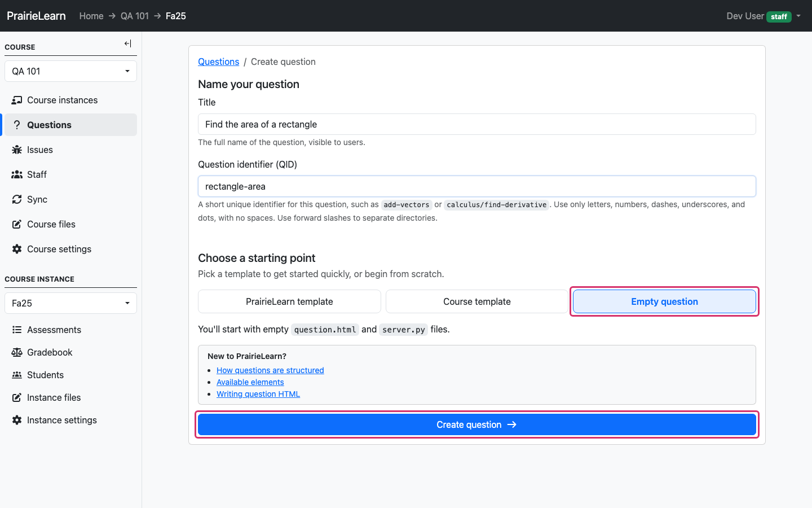
Task: Click the 'server.py' code text
Action: (x=404, y=330)
